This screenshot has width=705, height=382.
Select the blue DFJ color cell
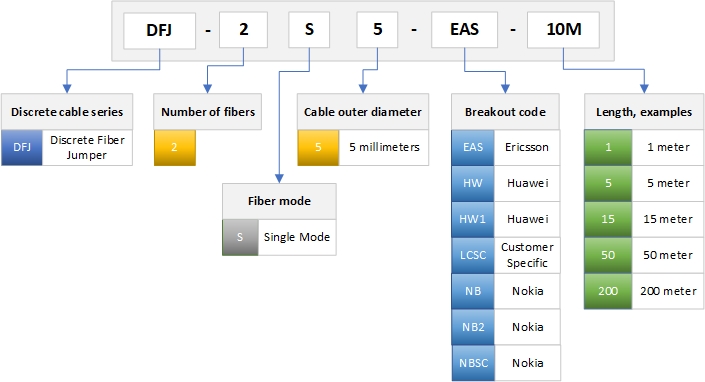coord(22,148)
